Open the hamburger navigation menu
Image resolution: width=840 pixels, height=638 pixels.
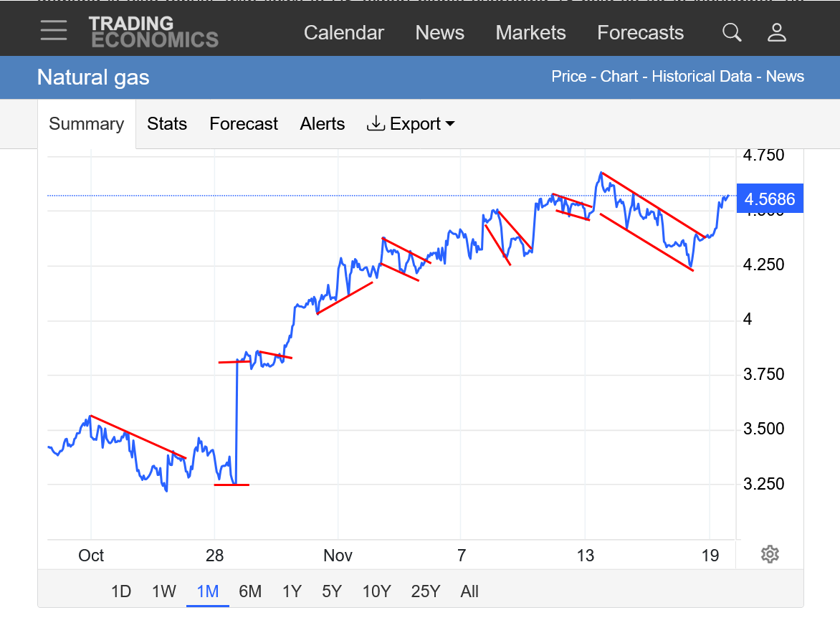tap(54, 31)
